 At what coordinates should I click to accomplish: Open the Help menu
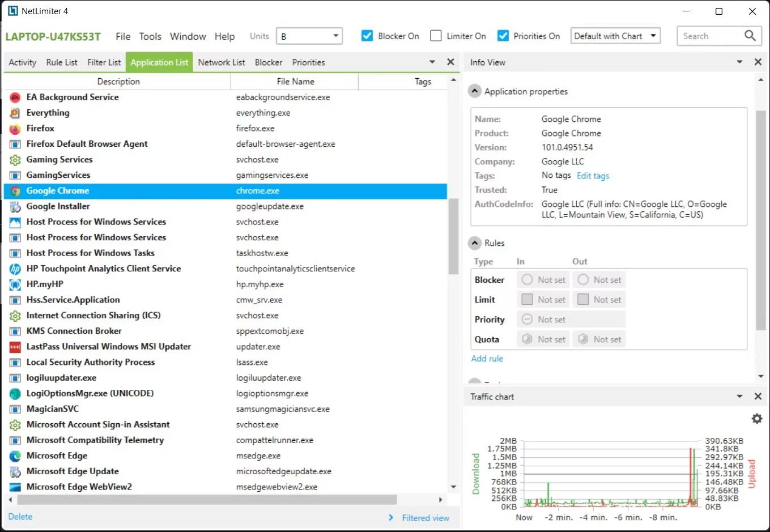224,36
